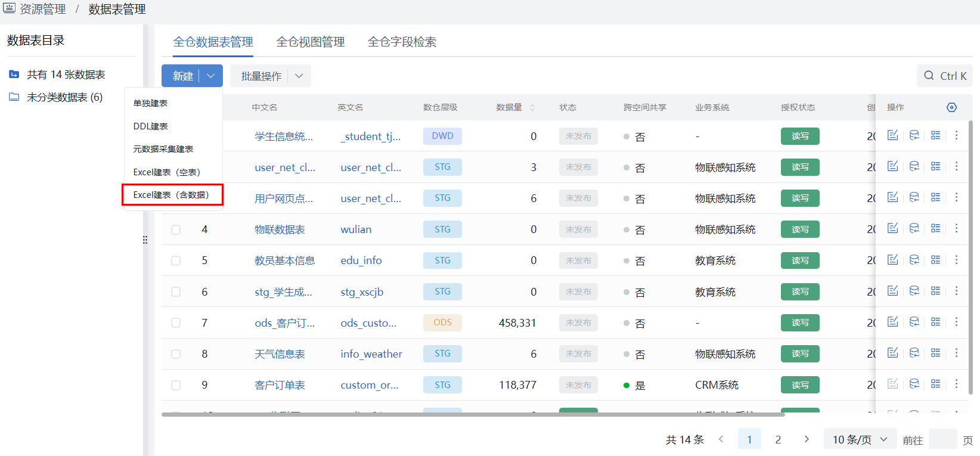Open the 物联数据表 table link
980x456 pixels.
click(280, 229)
